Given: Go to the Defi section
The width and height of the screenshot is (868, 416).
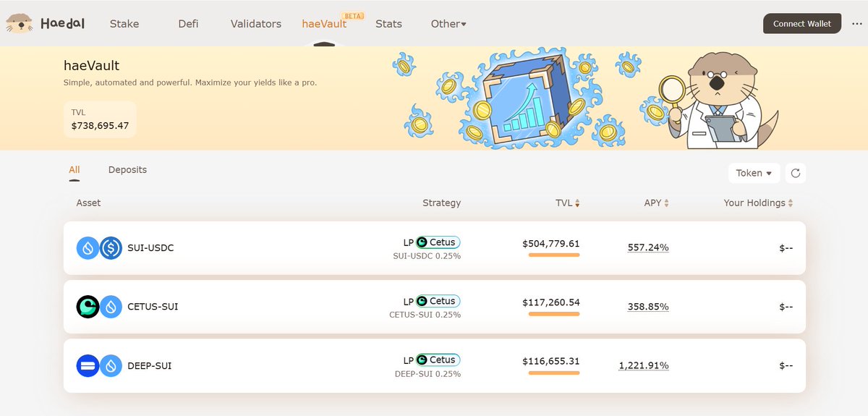Looking at the screenshot, I should pos(188,24).
